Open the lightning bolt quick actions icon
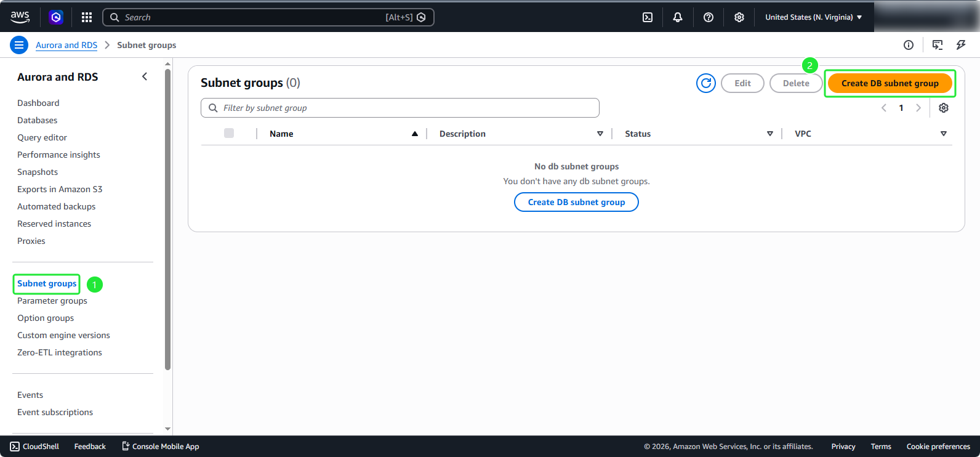Viewport: 980px width, 457px height. tap(961, 45)
